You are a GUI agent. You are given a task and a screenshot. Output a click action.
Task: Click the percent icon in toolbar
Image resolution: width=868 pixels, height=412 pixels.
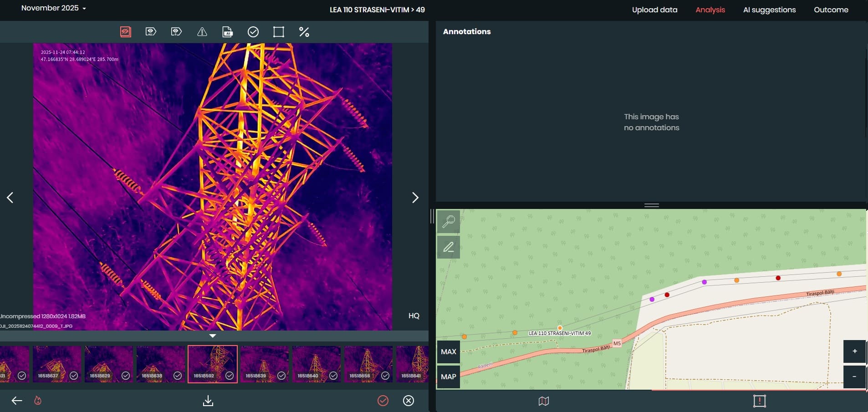304,32
